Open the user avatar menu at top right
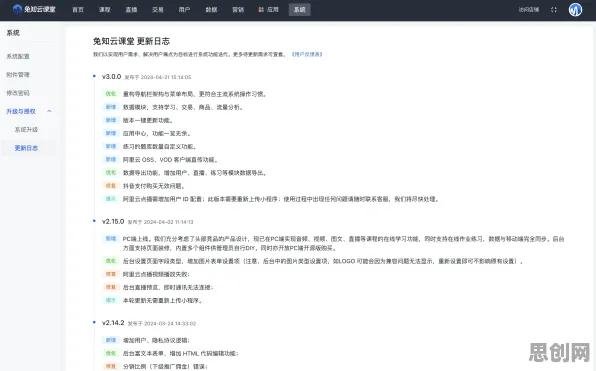 [575, 10]
